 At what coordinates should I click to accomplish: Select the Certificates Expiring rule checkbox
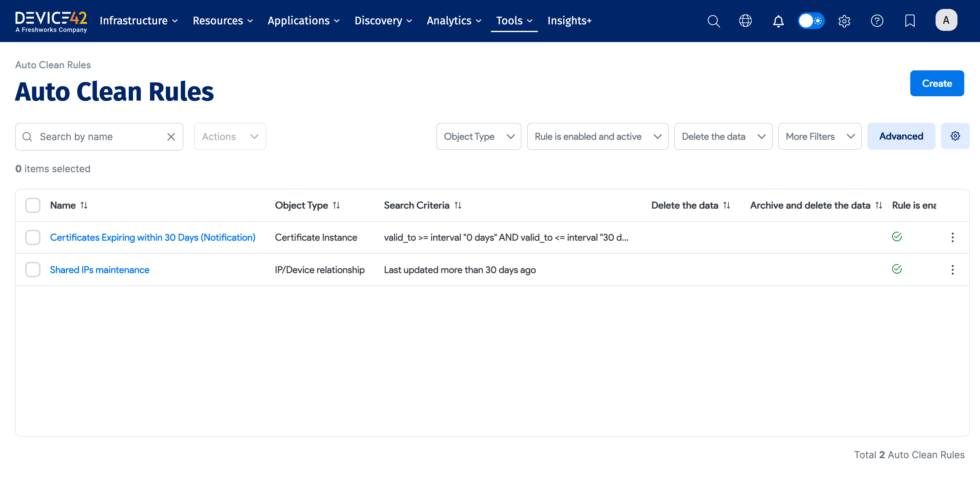[33, 237]
